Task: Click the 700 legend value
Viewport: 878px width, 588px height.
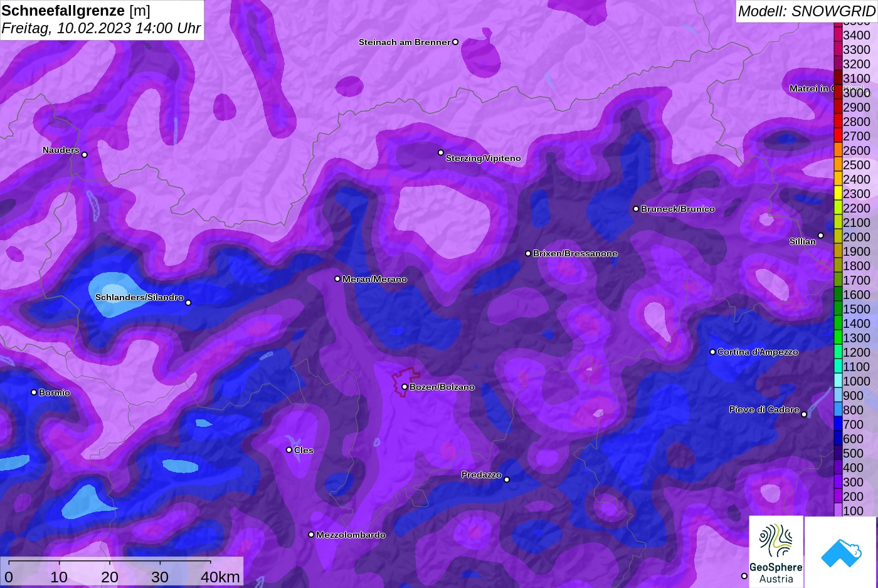Action: pos(853,424)
